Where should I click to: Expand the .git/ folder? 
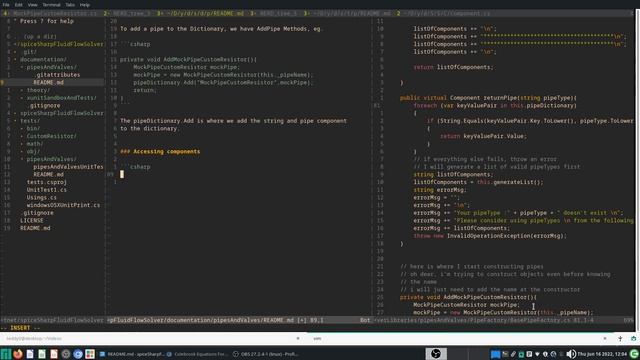30,52
